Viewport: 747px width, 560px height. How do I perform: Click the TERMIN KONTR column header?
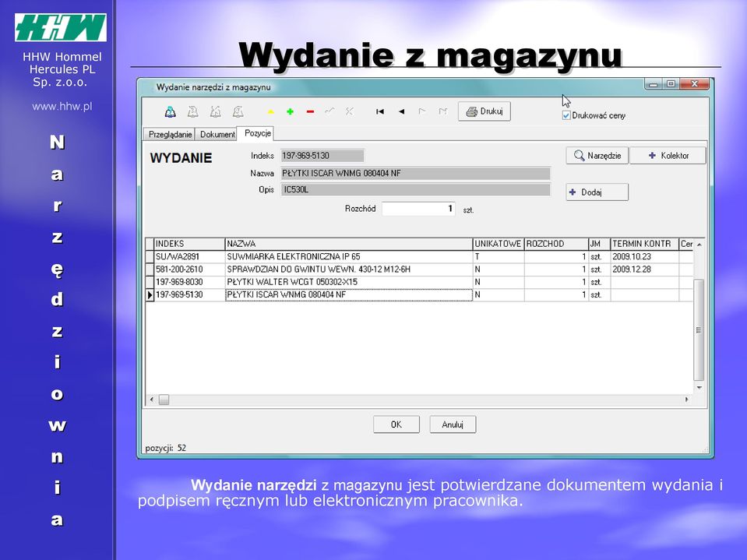(x=644, y=244)
